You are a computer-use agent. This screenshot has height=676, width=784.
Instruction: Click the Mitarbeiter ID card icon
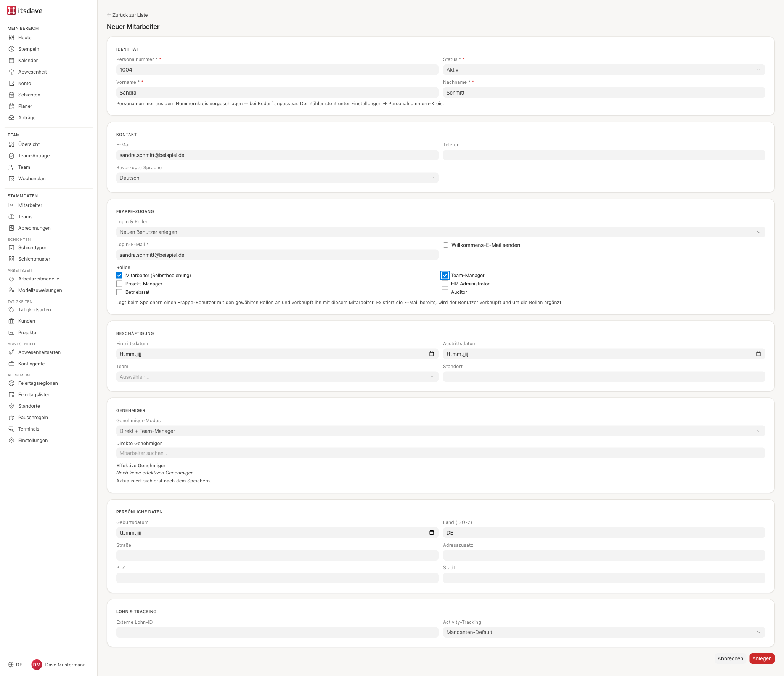pos(11,205)
